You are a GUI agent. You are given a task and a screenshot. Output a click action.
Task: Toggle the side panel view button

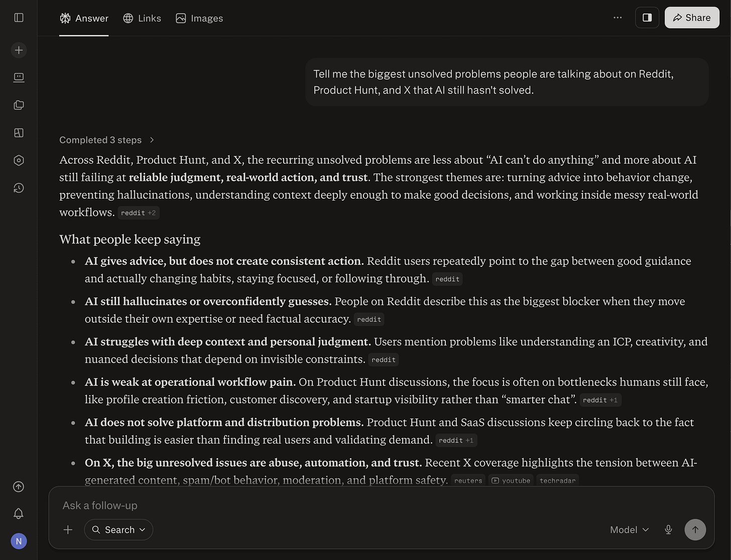(647, 18)
